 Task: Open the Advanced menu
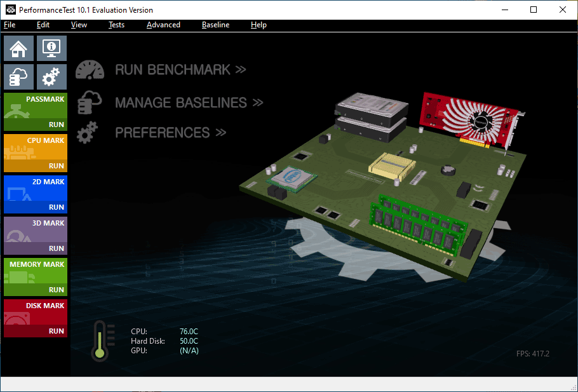(163, 25)
